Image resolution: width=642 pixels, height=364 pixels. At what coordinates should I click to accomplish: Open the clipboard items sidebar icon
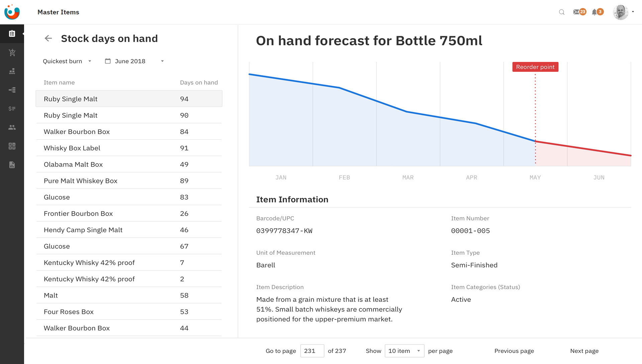click(x=12, y=33)
